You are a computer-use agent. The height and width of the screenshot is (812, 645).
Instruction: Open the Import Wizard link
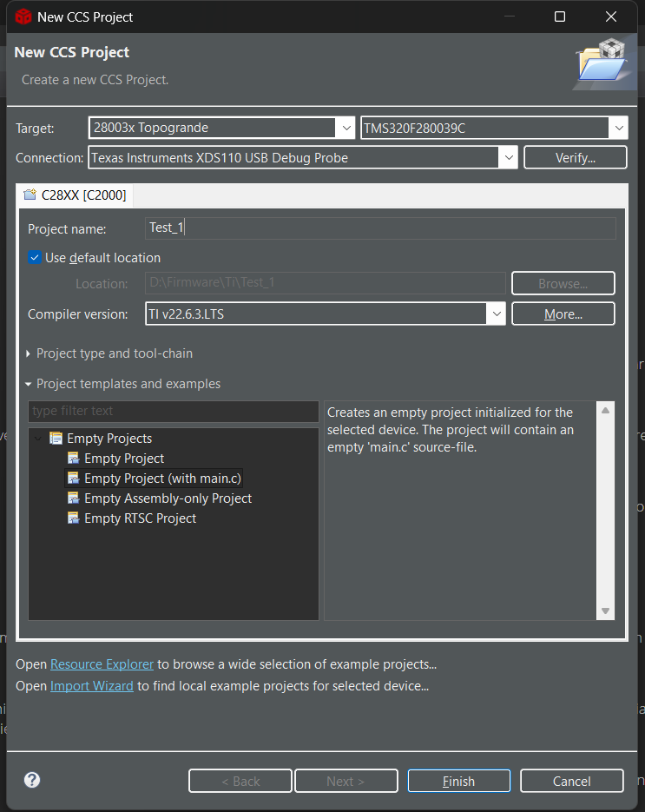[x=92, y=686]
